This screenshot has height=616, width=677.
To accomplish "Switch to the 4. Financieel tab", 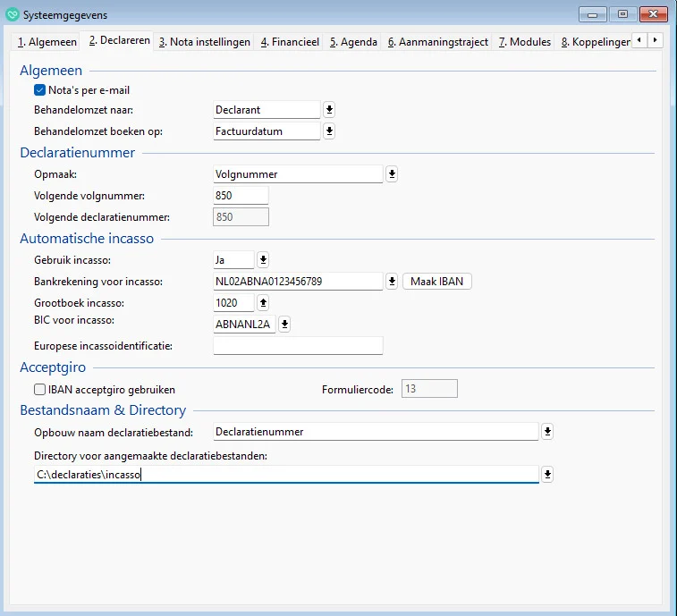I will click(x=290, y=42).
